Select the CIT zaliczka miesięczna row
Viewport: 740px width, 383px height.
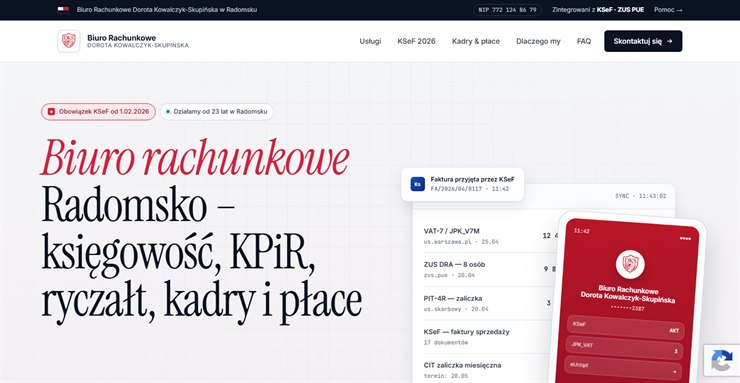point(484,369)
